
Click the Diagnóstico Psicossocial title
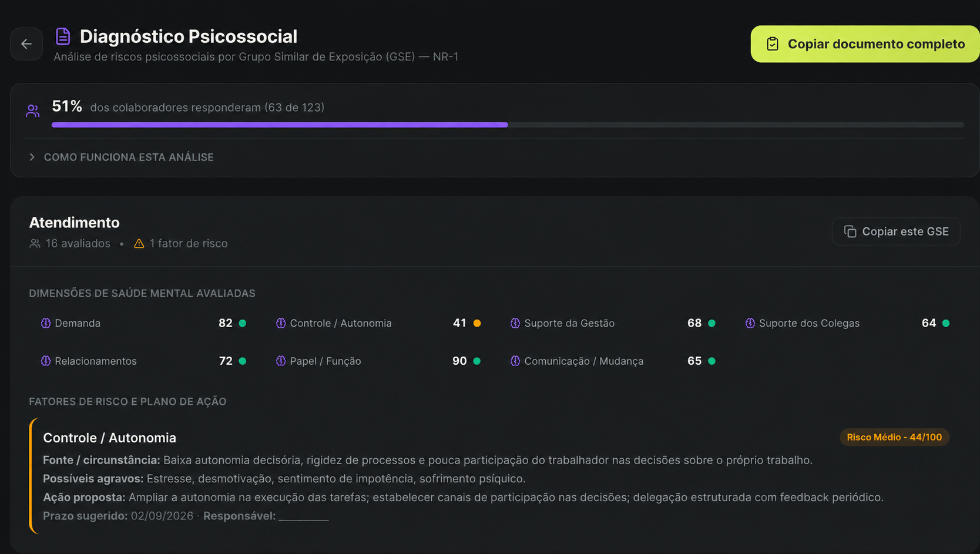[189, 36]
